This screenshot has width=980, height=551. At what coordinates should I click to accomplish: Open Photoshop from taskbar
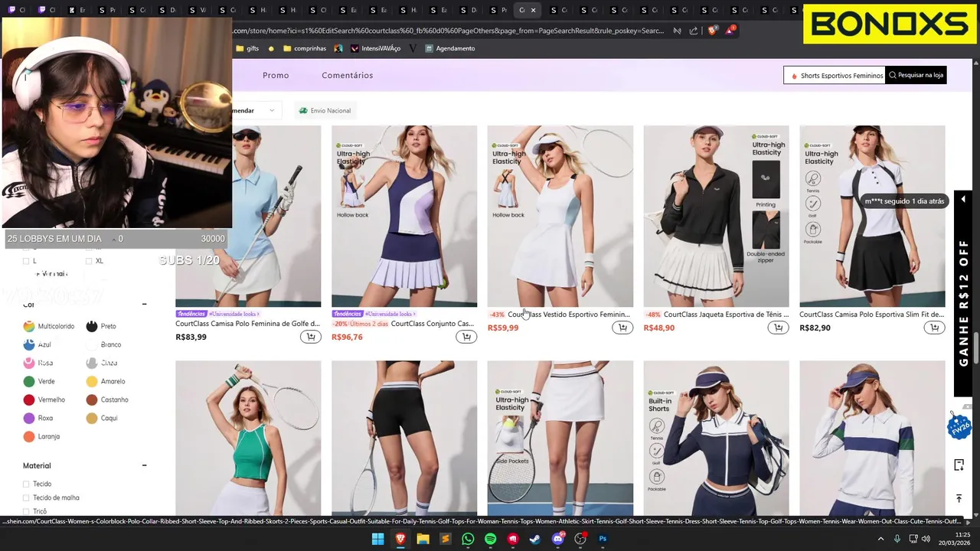[603, 539]
